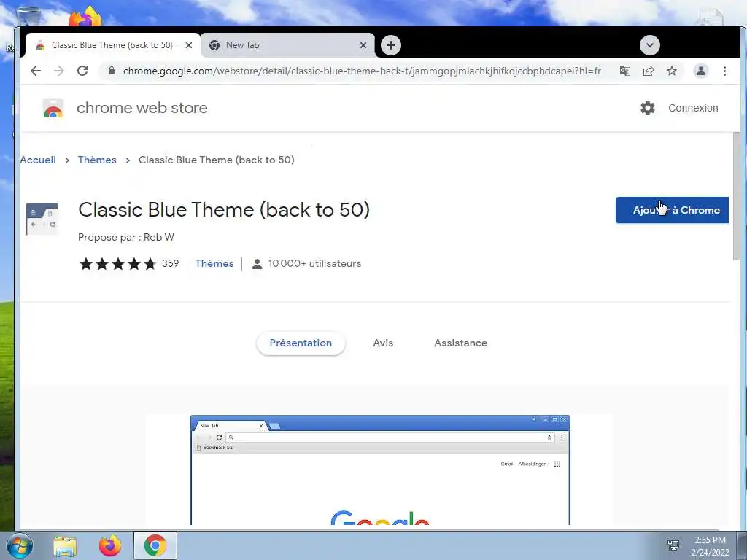Open the Chrome three-dot menu
Viewport: 747px width, 560px height.
pyautogui.click(x=724, y=71)
